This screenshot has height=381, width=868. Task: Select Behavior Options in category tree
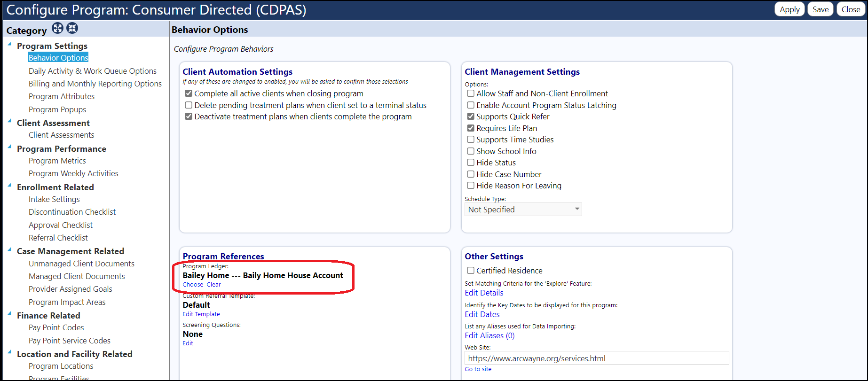click(x=58, y=58)
